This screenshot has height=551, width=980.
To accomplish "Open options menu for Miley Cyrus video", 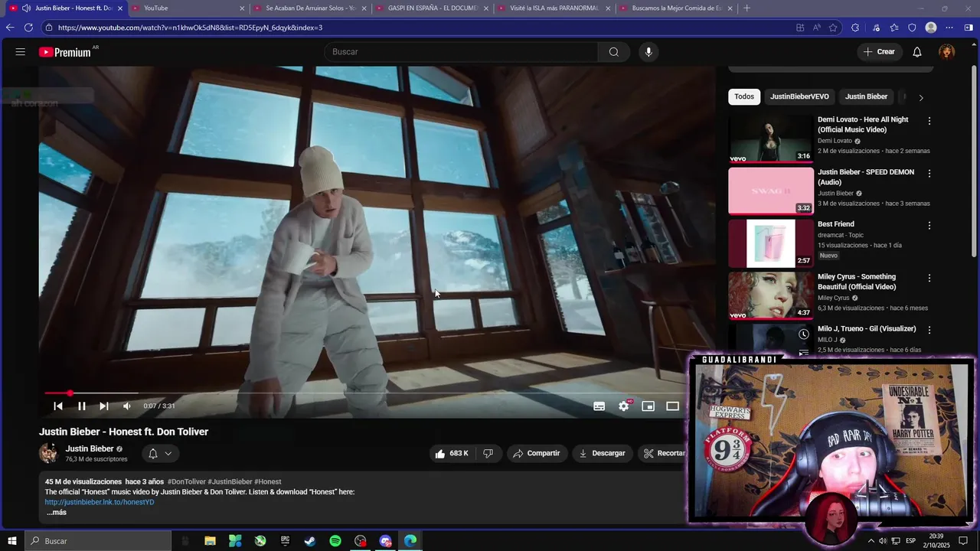I will point(929,278).
